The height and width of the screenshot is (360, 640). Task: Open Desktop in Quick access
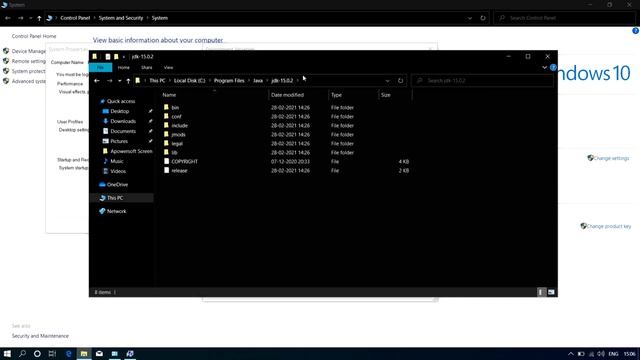coord(119,111)
